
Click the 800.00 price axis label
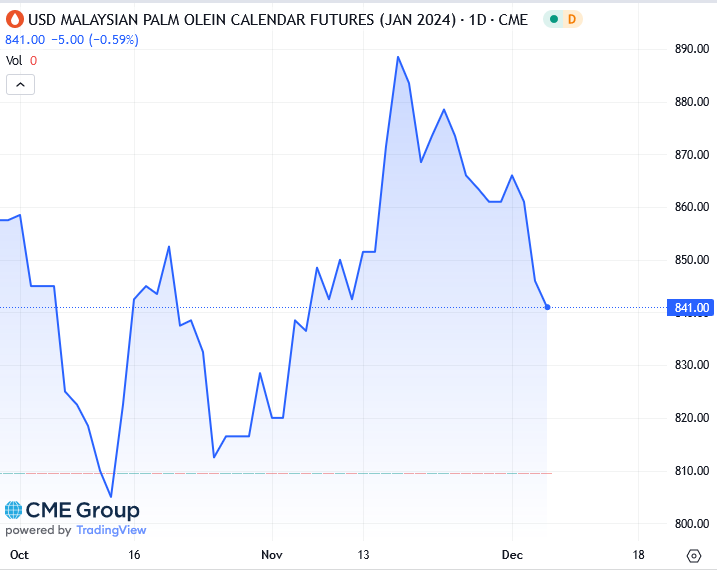coord(692,524)
